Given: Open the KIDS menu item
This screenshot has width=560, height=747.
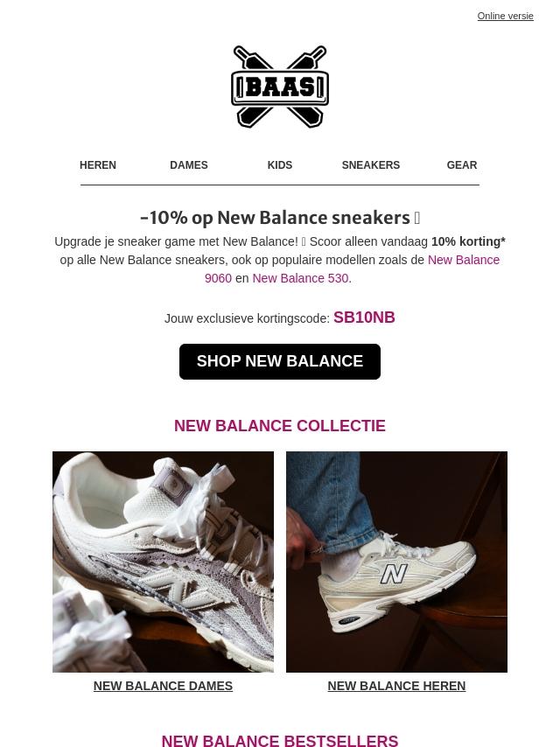Looking at the screenshot, I should coord(280,164).
